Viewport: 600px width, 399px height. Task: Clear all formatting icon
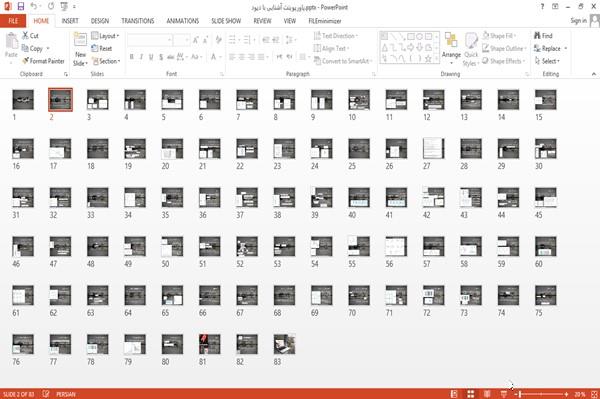point(219,39)
